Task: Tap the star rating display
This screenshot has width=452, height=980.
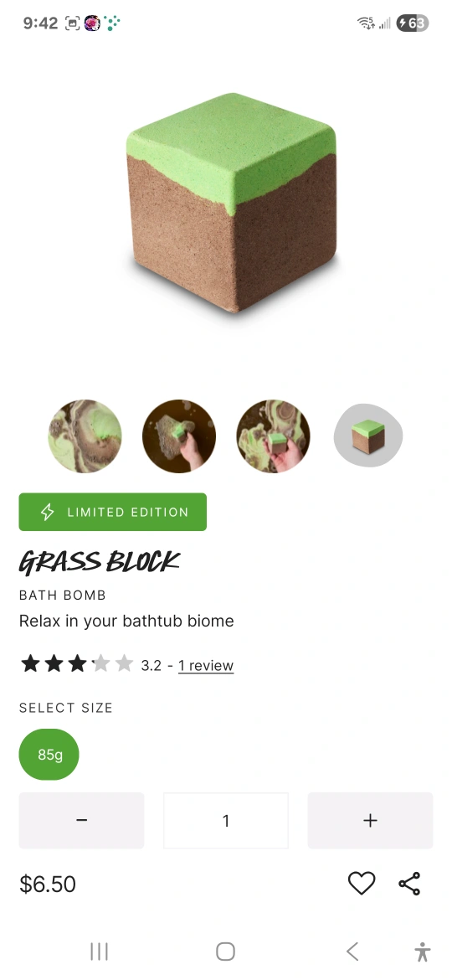Action: click(77, 663)
